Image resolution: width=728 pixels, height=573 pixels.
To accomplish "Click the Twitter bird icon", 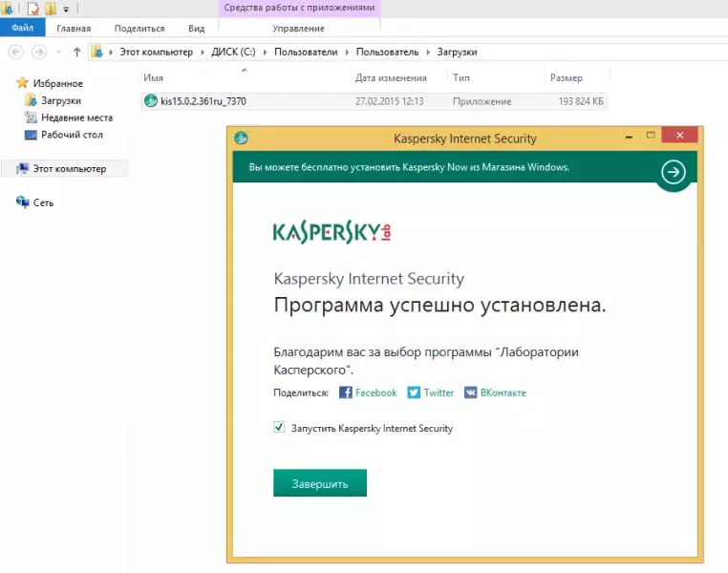I will click(414, 393).
